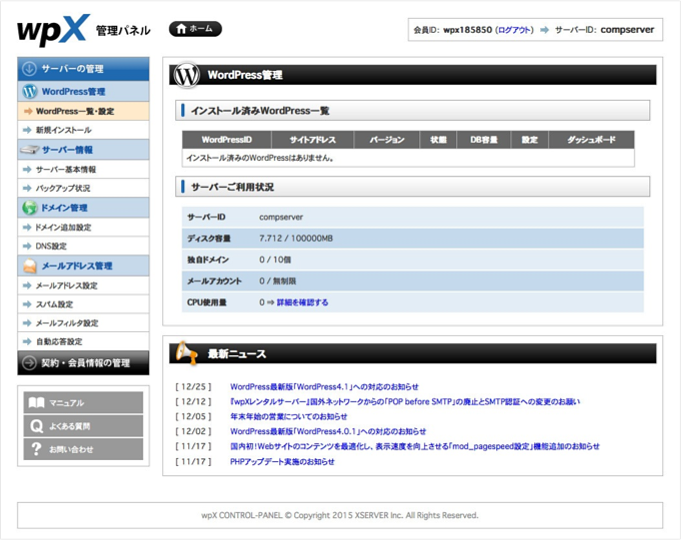Click the 0 / 10個 domain count value
The width and height of the screenshot is (681, 540).
click(275, 260)
